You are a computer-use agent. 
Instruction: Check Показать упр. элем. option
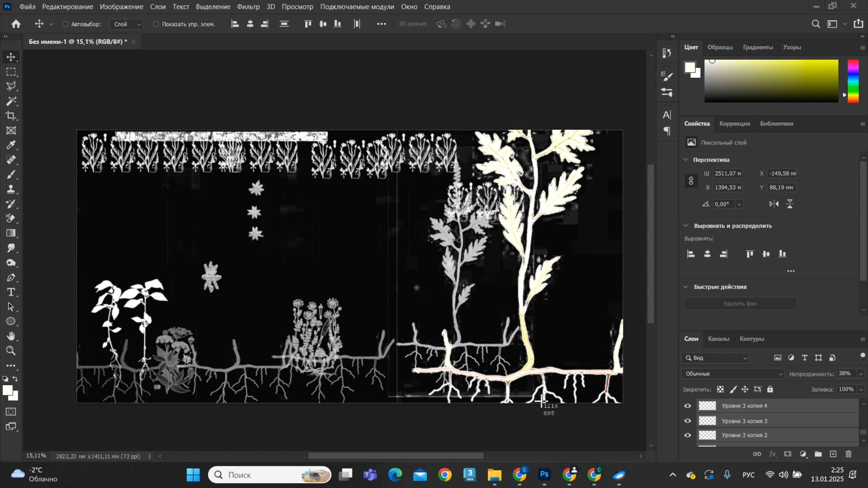coord(156,24)
